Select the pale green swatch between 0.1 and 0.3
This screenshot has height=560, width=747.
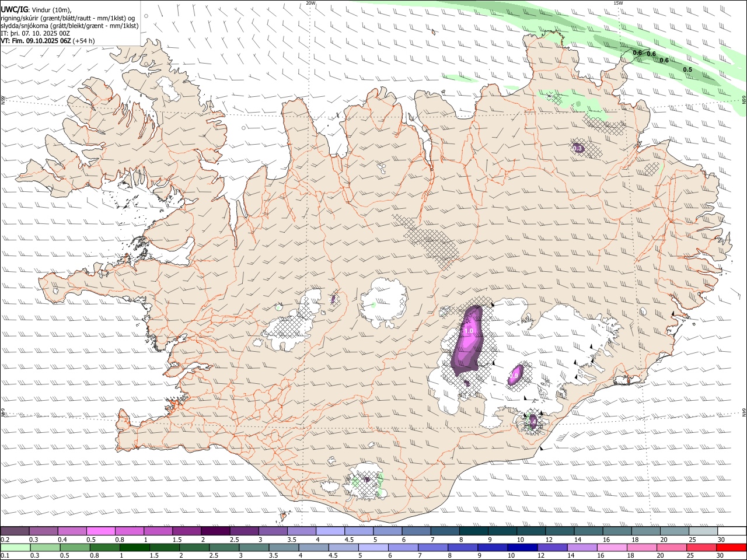click(x=15, y=547)
